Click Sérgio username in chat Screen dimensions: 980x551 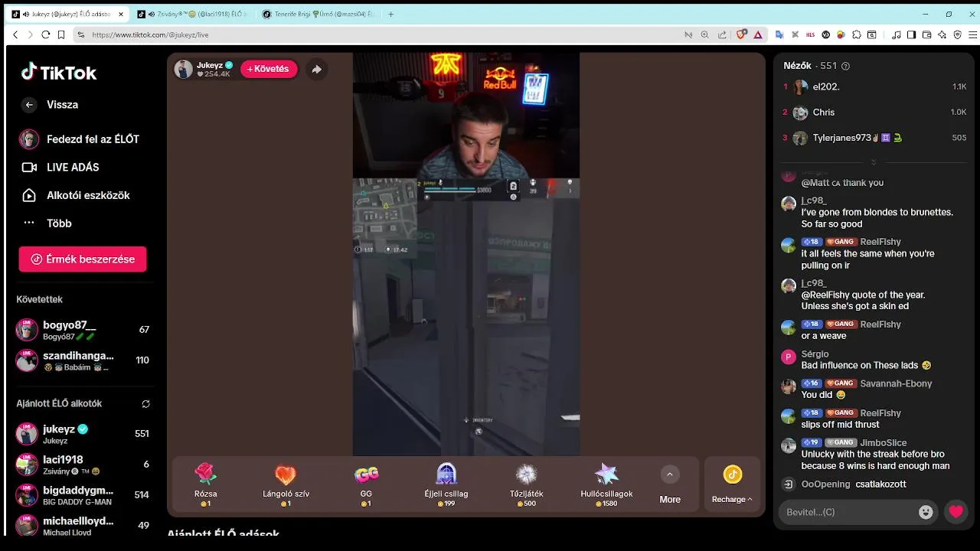815,354
